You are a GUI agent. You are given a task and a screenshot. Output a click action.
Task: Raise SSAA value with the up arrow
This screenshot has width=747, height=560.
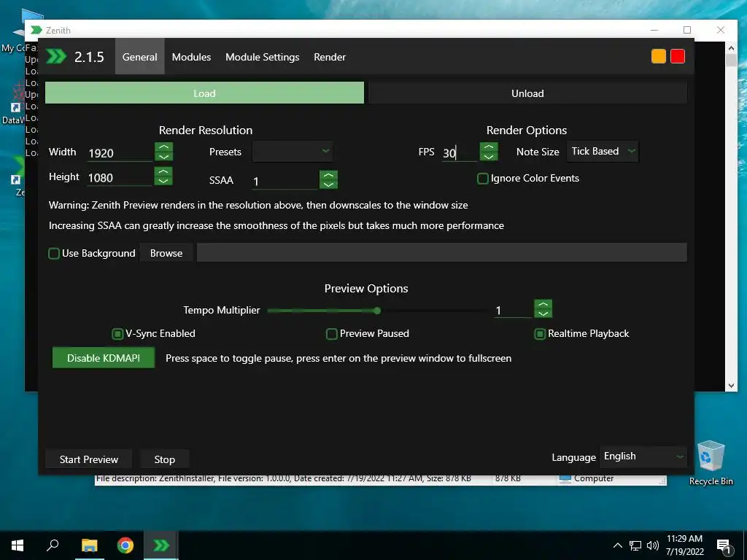pos(328,175)
